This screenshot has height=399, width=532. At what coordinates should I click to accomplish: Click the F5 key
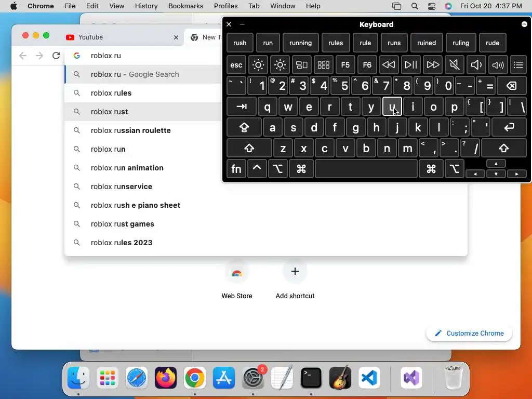coord(345,65)
